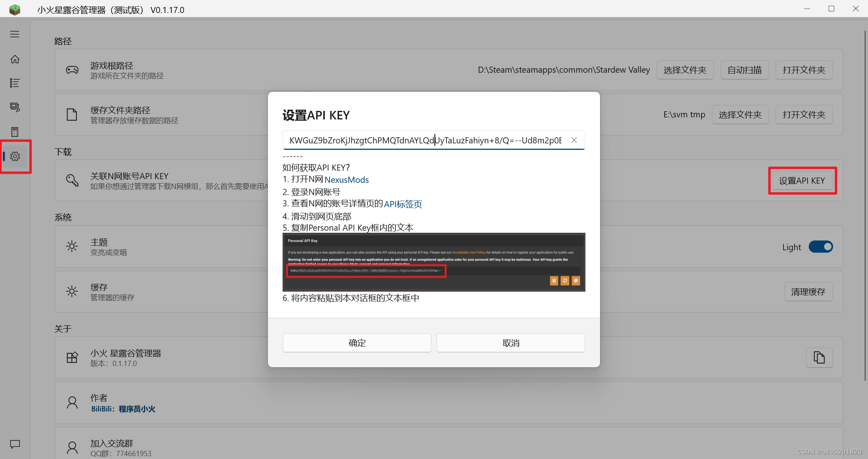The image size is (868, 459).
Task: Open the mod list sidebar icon
Action: (15, 83)
